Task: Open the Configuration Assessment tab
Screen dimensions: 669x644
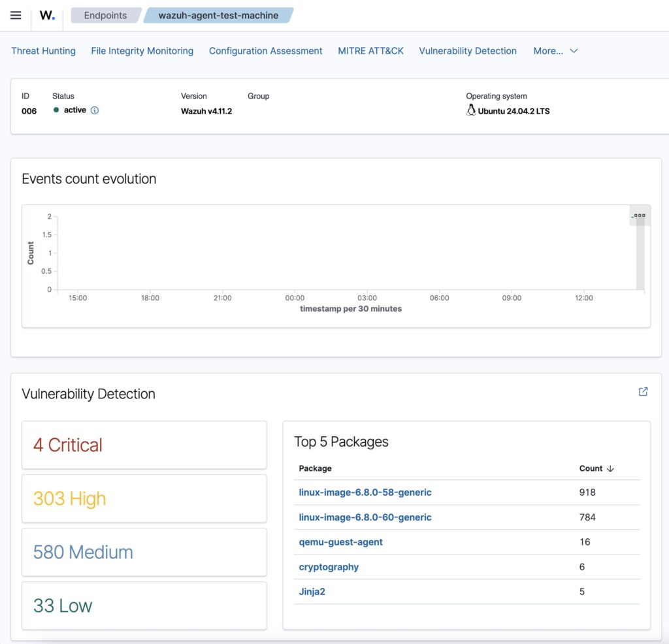Action: [265, 51]
